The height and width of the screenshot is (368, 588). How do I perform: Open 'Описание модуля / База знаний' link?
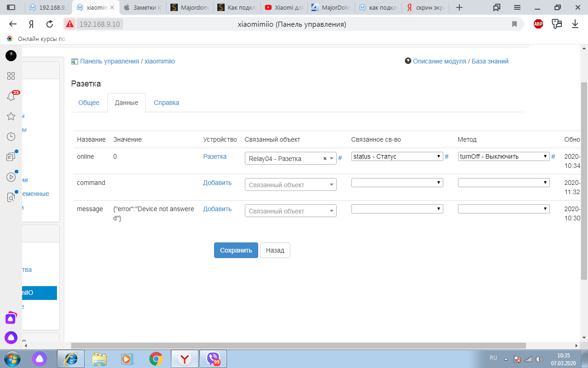point(460,61)
